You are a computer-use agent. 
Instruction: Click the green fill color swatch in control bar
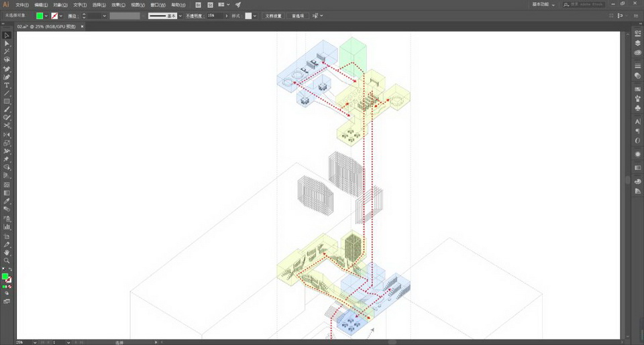click(x=40, y=15)
